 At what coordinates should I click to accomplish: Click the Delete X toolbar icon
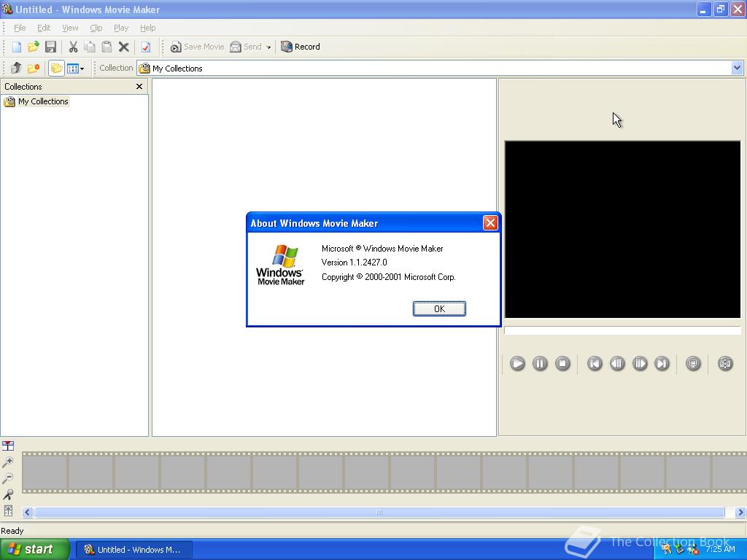(124, 47)
